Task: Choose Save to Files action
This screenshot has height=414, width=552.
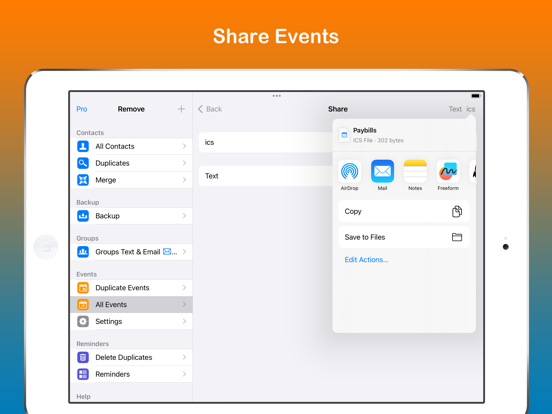Action: coord(404,237)
